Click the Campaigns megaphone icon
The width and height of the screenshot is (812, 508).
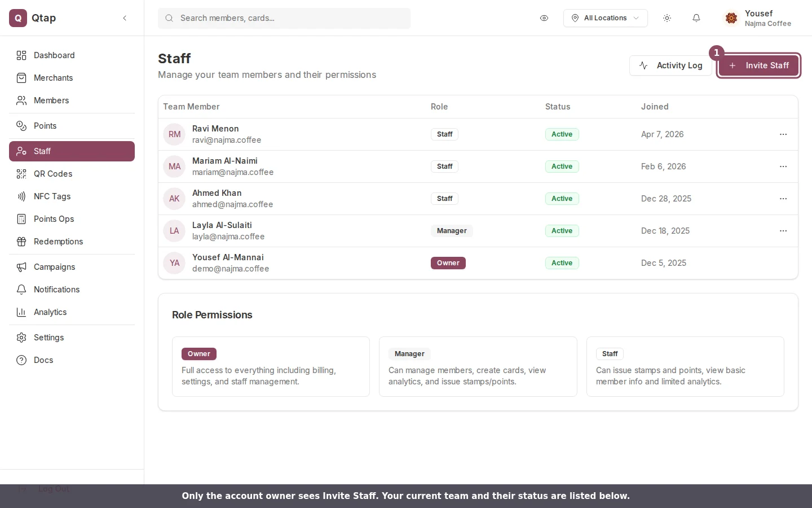pyautogui.click(x=21, y=267)
